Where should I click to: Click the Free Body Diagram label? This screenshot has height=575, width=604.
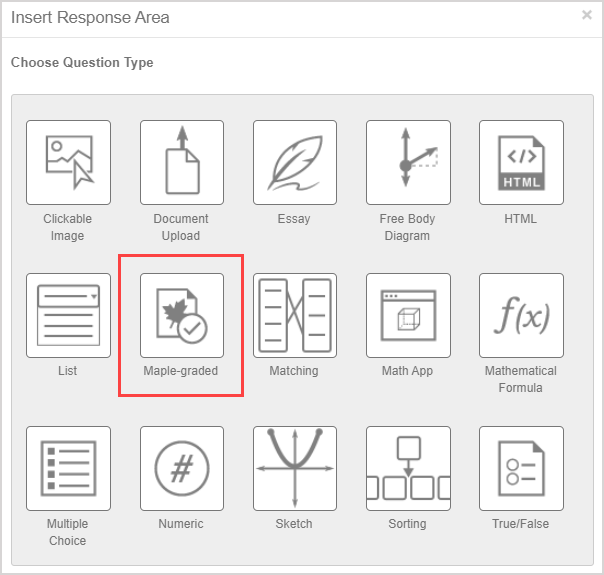(405, 227)
